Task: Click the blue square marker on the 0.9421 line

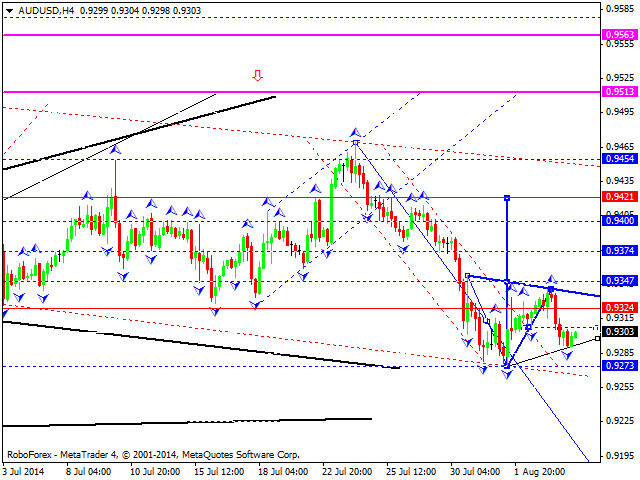Action: click(x=507, y=198)
